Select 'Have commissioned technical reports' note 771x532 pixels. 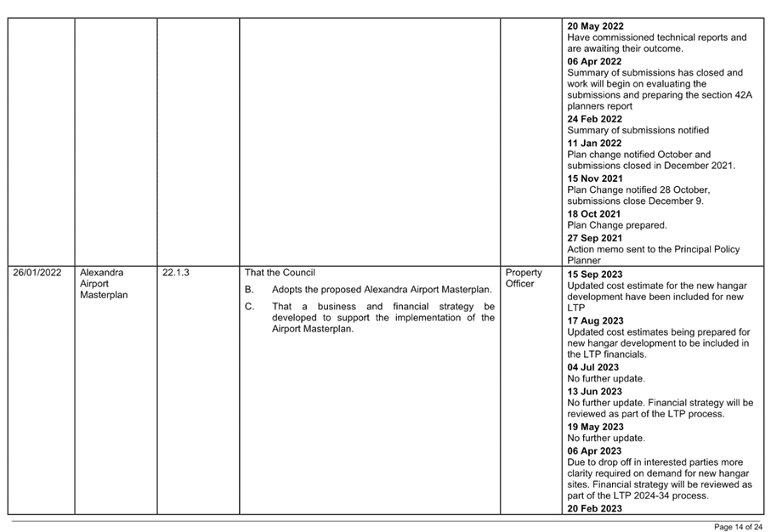point(656,43)
